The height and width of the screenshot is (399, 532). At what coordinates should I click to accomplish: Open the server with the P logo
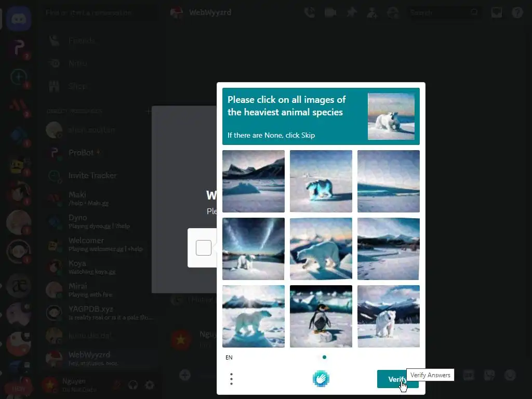[x=19, y=48]
